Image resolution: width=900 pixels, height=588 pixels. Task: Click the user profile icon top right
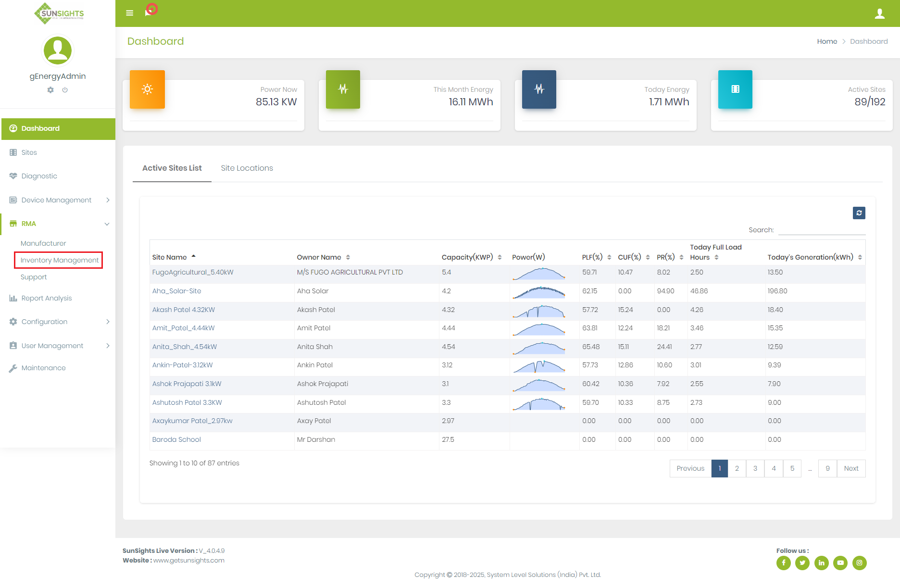click(880, 13)
